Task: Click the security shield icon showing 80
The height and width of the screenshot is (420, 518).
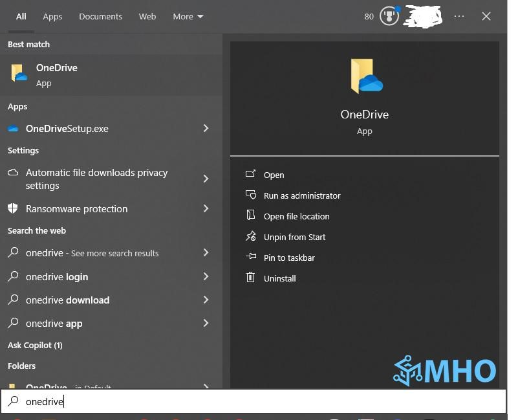Action: click(x=389, y=16)
